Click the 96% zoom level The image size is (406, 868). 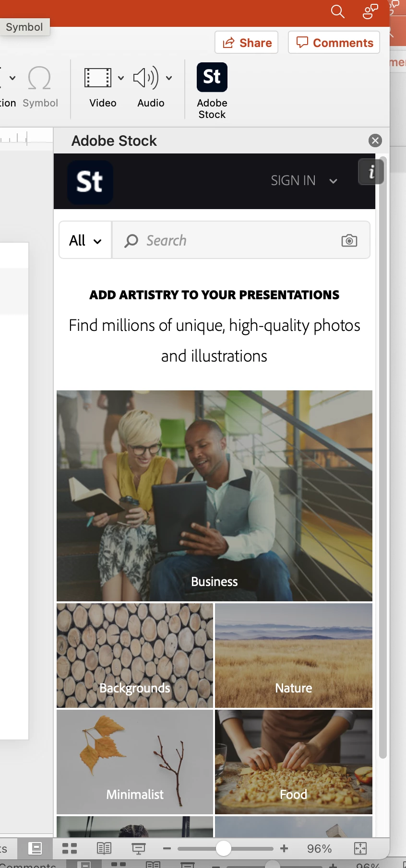coord(320,849)
